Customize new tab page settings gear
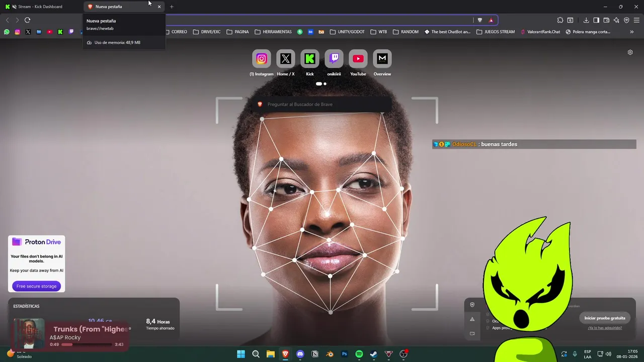The width and height of the screenshot is (644, 362). click(630, 52)
